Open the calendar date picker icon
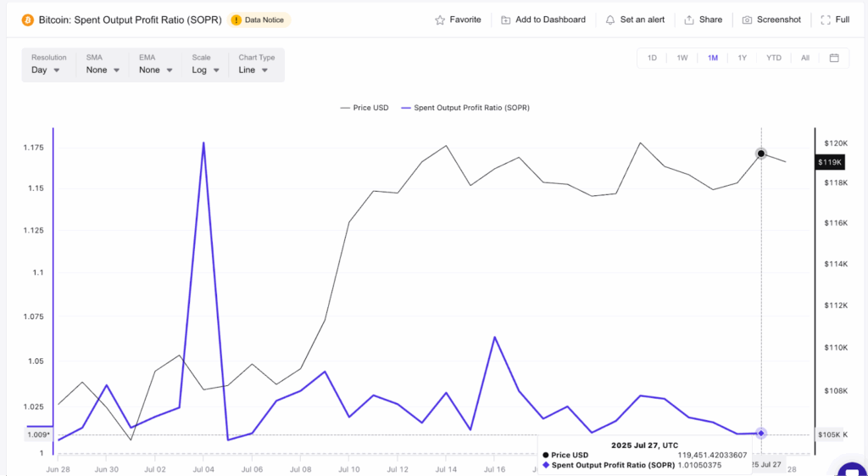868x476 pixels. 834,58
